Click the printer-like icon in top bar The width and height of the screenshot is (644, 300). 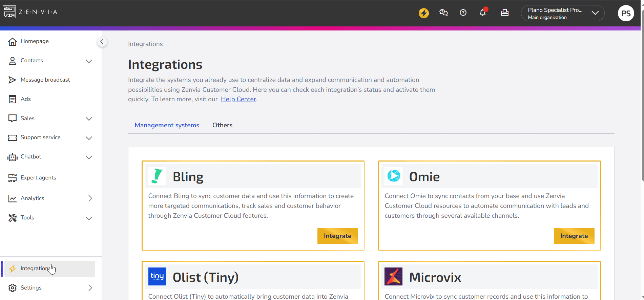[x=505, y=13]
